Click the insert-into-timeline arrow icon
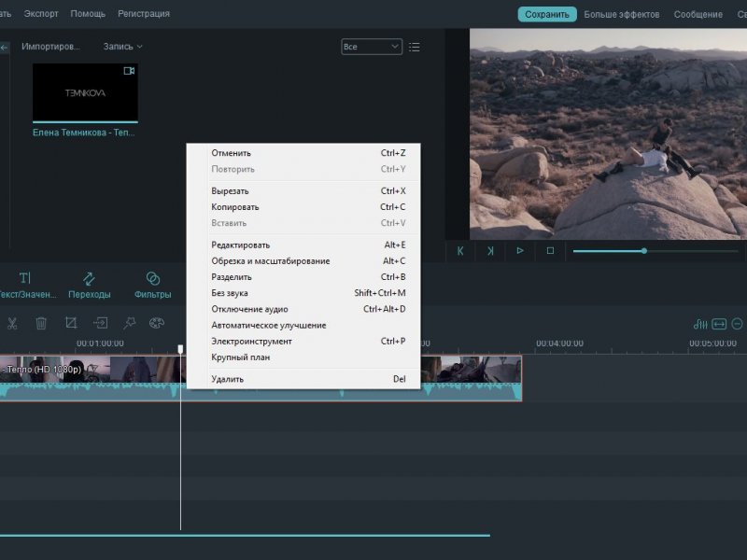 (x=101, y=323)
